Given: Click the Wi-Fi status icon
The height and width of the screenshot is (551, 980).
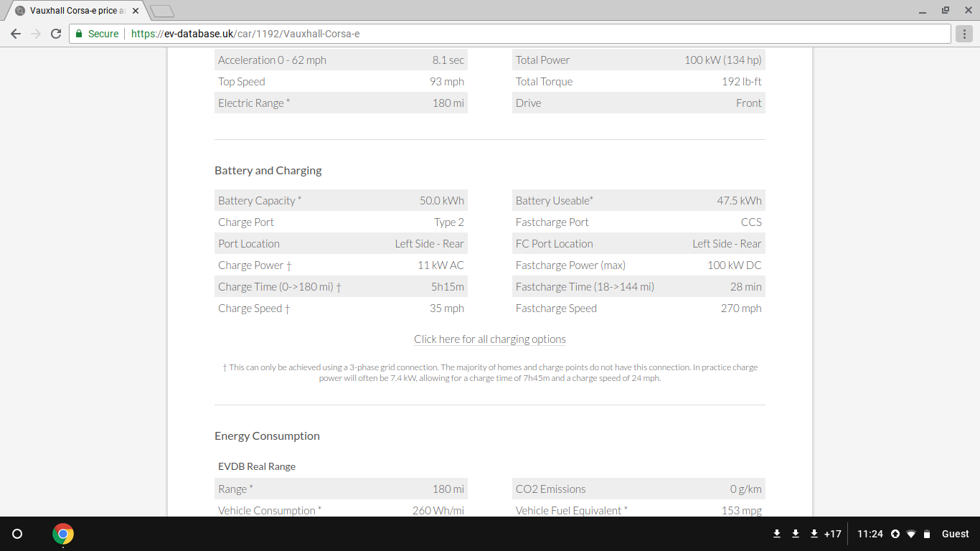Looking at the screenshot, I should tap(911, 534).
